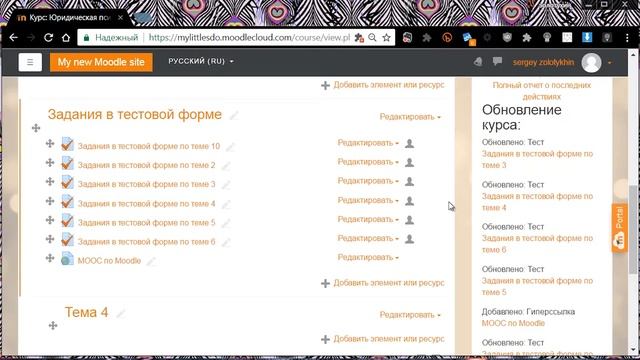Click the Тема 4 section move handle
This screenshot has width=640, height=360.
(53, 326)
